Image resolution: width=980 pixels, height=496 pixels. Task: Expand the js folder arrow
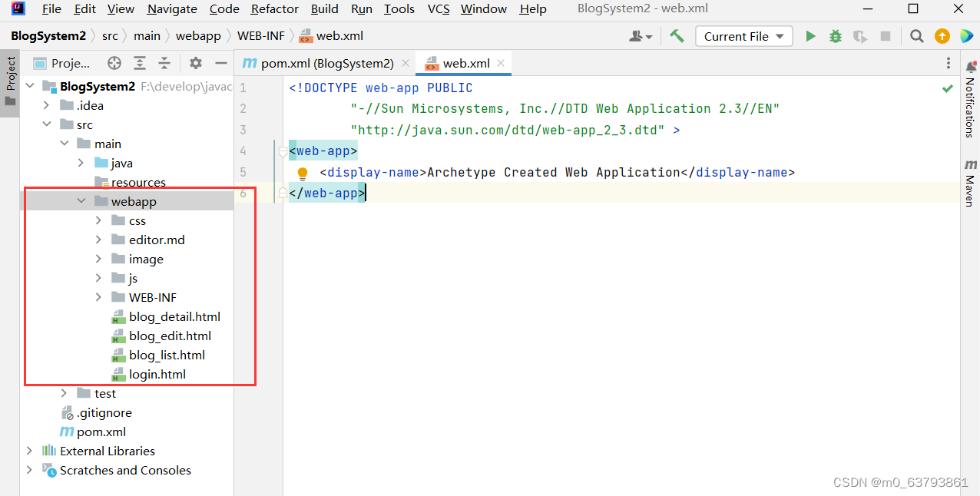(98, 278)
